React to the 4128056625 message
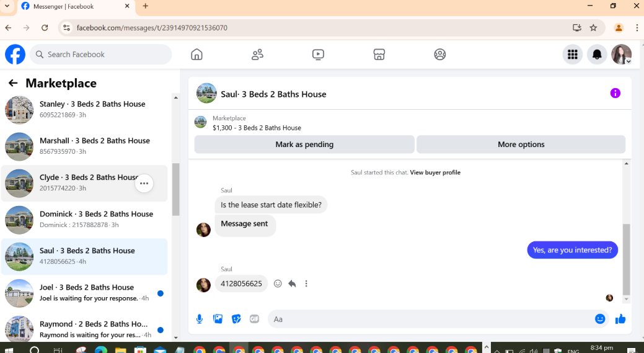 click(x=278, y=284)
